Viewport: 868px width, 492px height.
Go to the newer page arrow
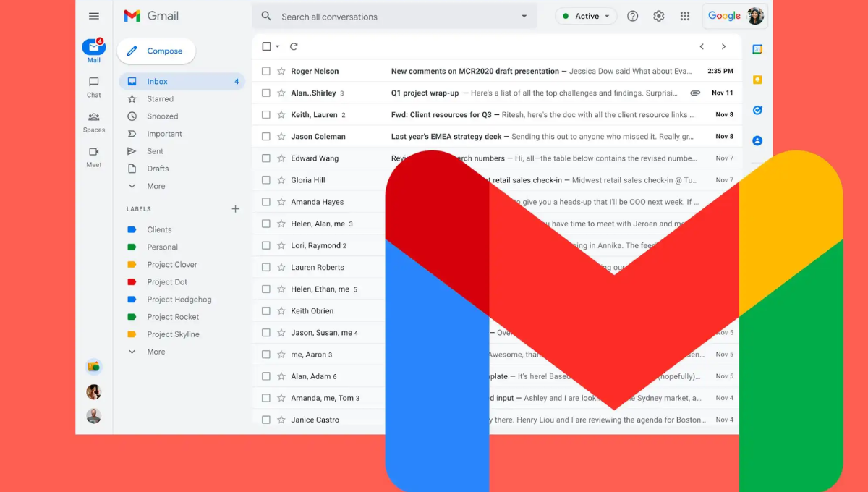(702, 46)
